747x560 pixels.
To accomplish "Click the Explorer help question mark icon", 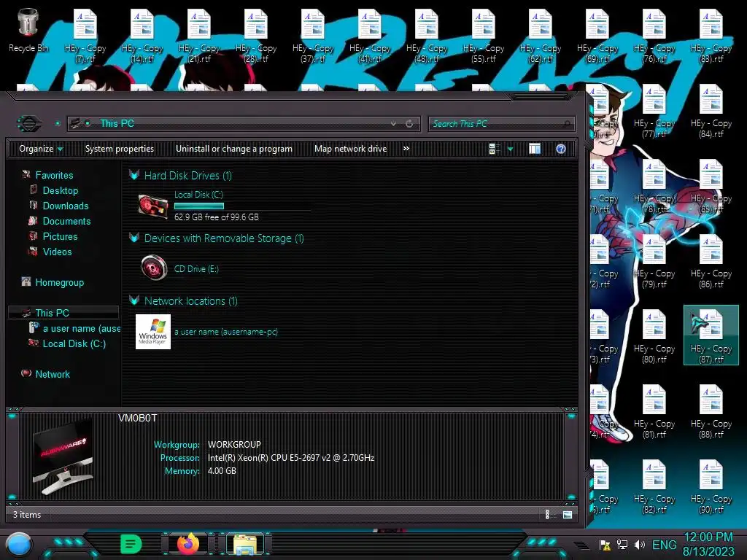I will pyautogui.click(x=561, y=149).
